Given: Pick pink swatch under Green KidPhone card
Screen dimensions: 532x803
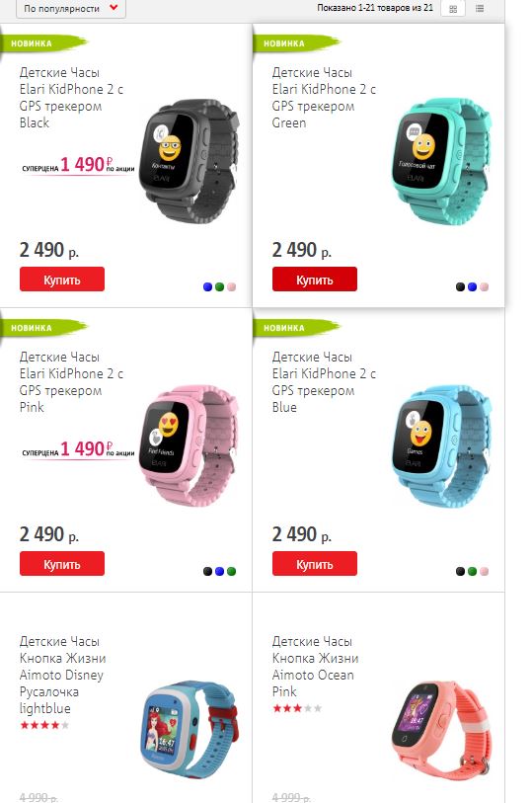Looking at the screenshot, I should (484, 286).
